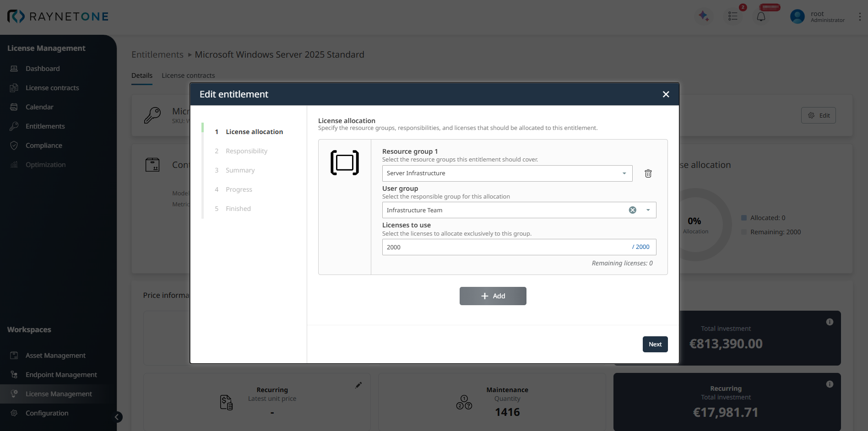Open the task list icon with badge

[x=733, y=16]
